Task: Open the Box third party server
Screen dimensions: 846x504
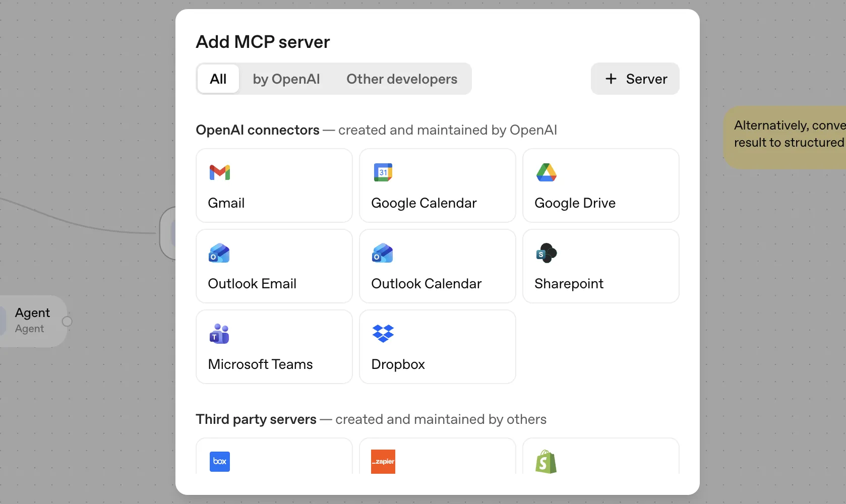Action: (220, 461)
